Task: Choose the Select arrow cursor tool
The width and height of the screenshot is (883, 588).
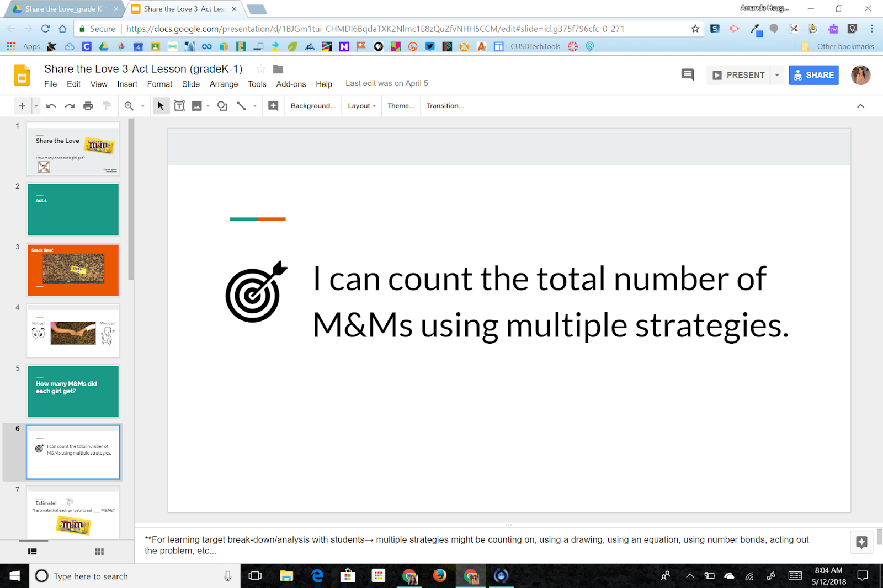Action: click(x=161, y=106)
